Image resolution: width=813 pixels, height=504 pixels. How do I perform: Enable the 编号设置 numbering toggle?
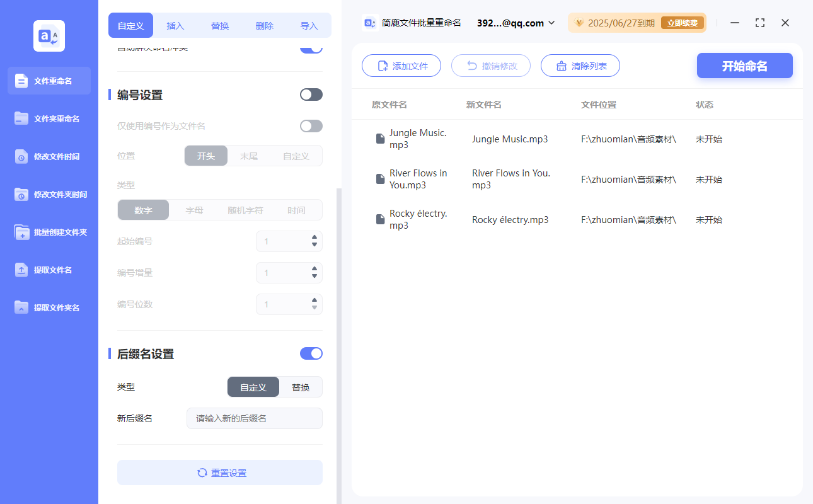point(311,94)
